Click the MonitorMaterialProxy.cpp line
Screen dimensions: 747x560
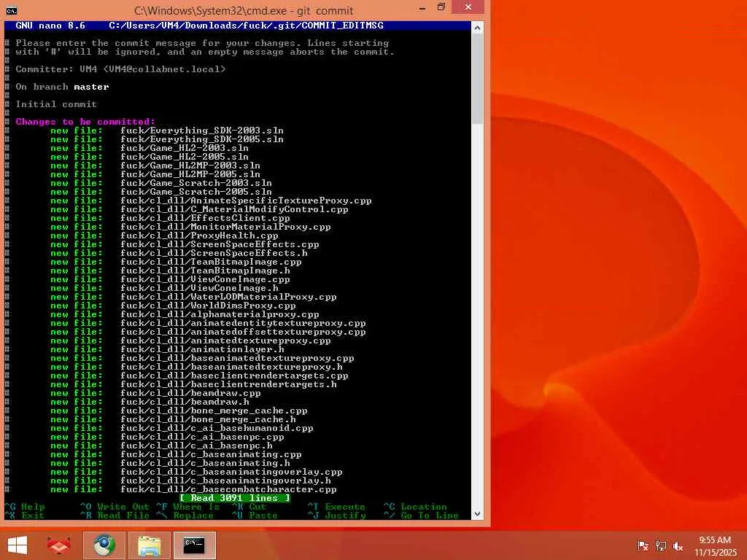(225, 227)
